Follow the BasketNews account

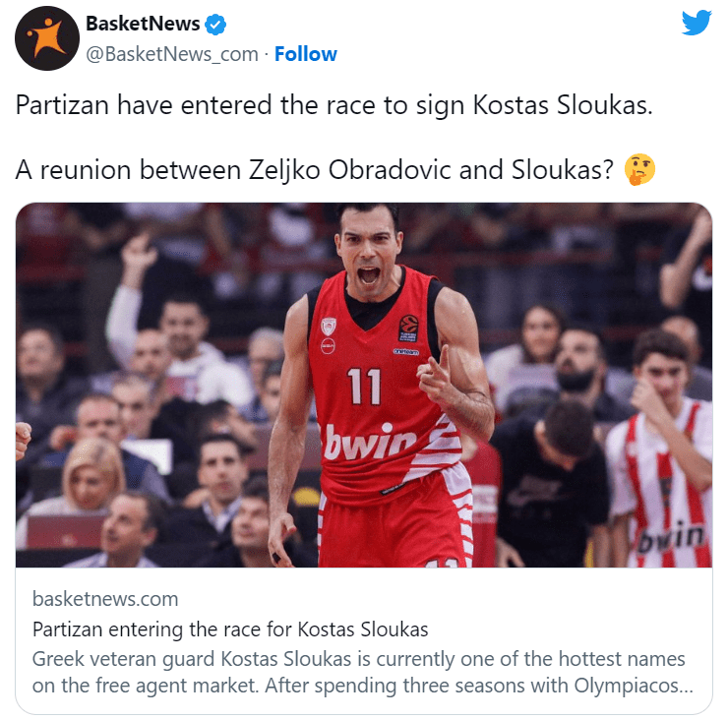(x=306, y=54)
